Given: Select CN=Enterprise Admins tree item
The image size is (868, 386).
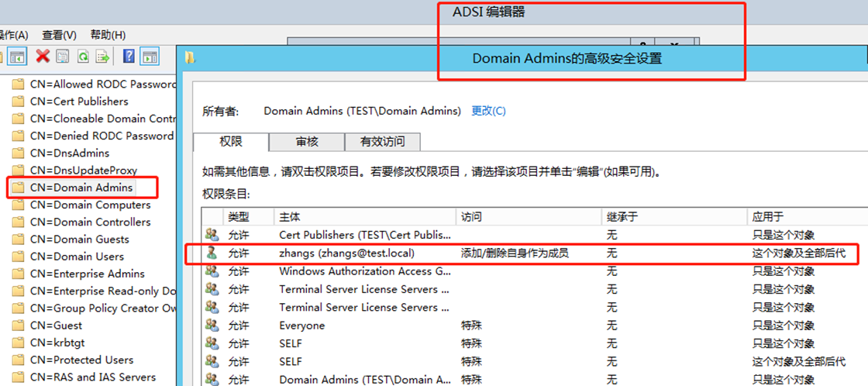Looking at the screenshot, I should coord(88,274).
